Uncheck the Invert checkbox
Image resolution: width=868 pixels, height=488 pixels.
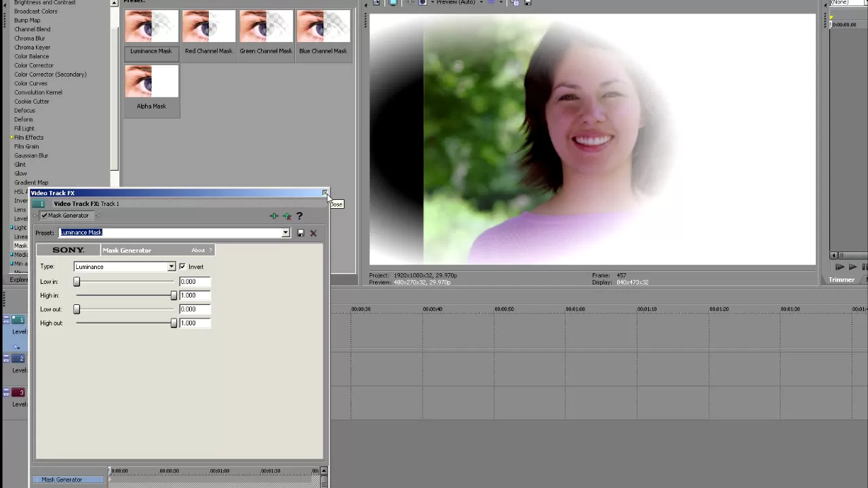[182, 267]
